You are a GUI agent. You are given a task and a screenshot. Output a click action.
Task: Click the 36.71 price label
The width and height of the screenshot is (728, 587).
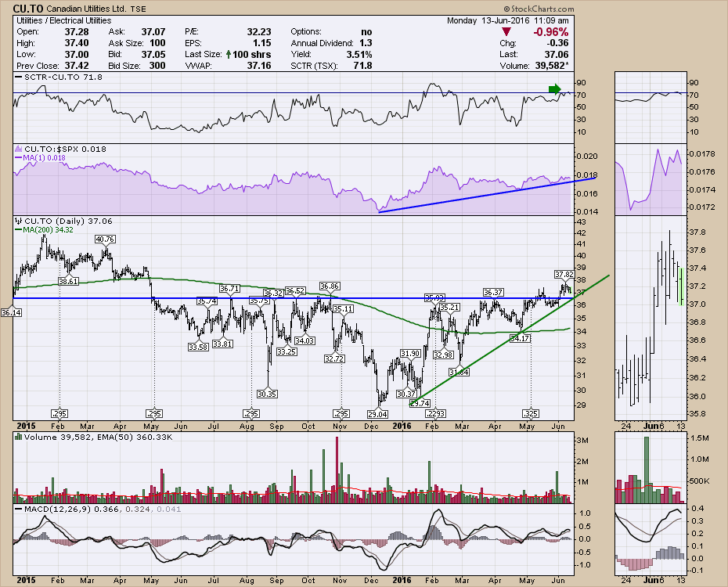click(229, 288)
